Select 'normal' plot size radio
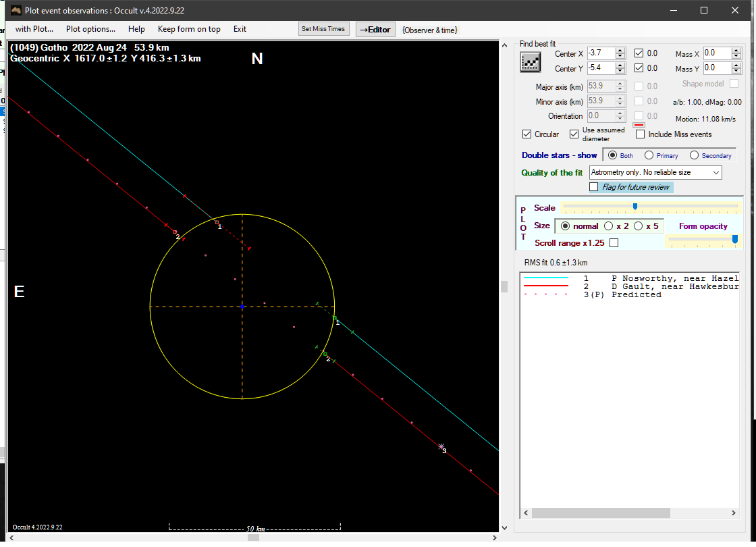The width and height of the screenshot is (756, 547). click(566, 226)
